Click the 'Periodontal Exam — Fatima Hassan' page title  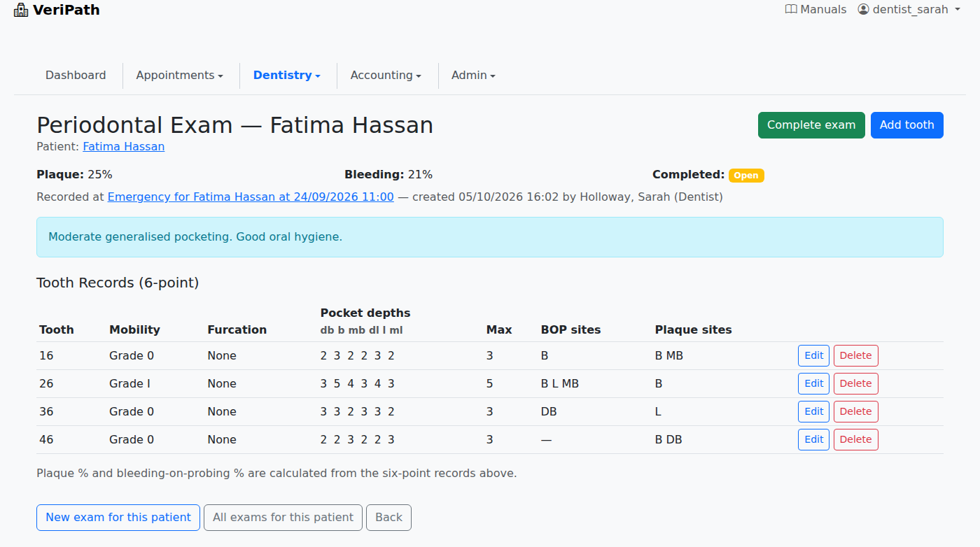[235, 125]
